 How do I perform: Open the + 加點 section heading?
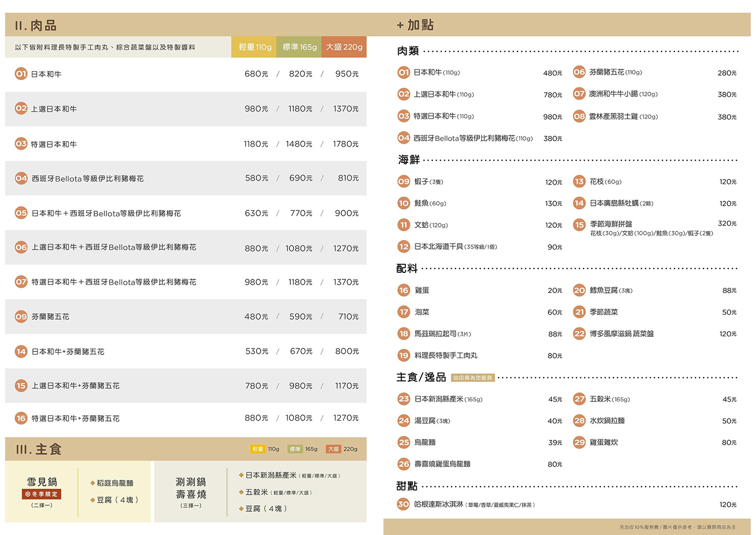[415, 25]
